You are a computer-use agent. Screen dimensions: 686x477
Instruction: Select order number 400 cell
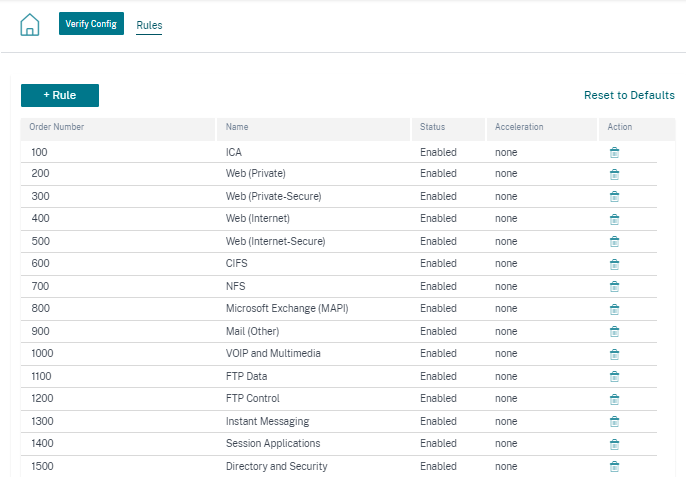[x=40, y=218]
